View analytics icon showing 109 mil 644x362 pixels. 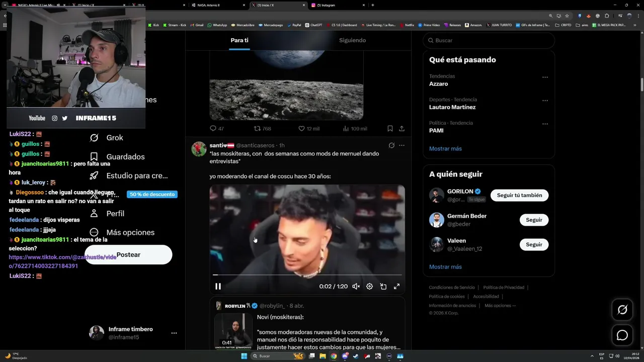(346, 129)
